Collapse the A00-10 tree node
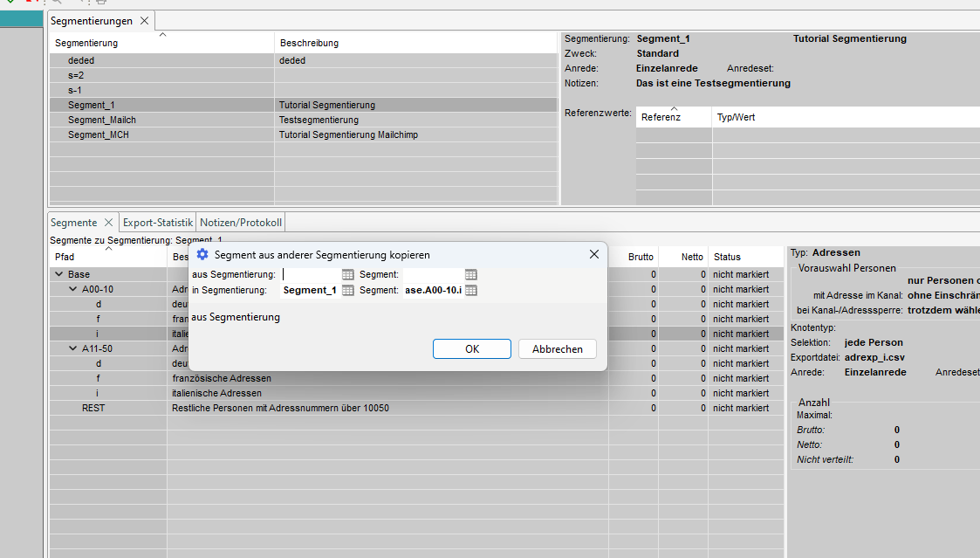Viewport: 980px width, 558px height. pos(73,289)
